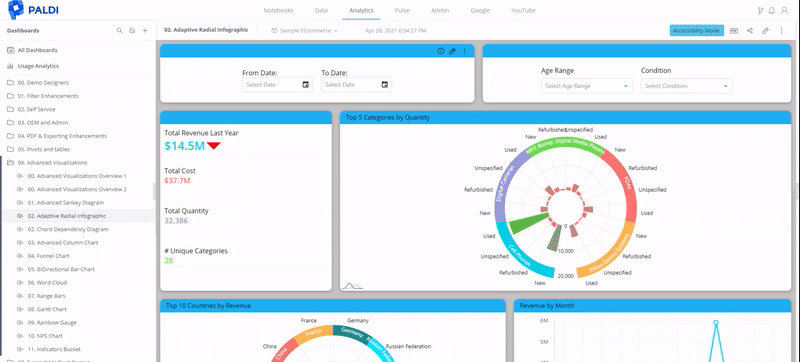Screen dimensions: 800x362
Task: Click the plus icon to add dashboard
Action: tap(145, 31)
